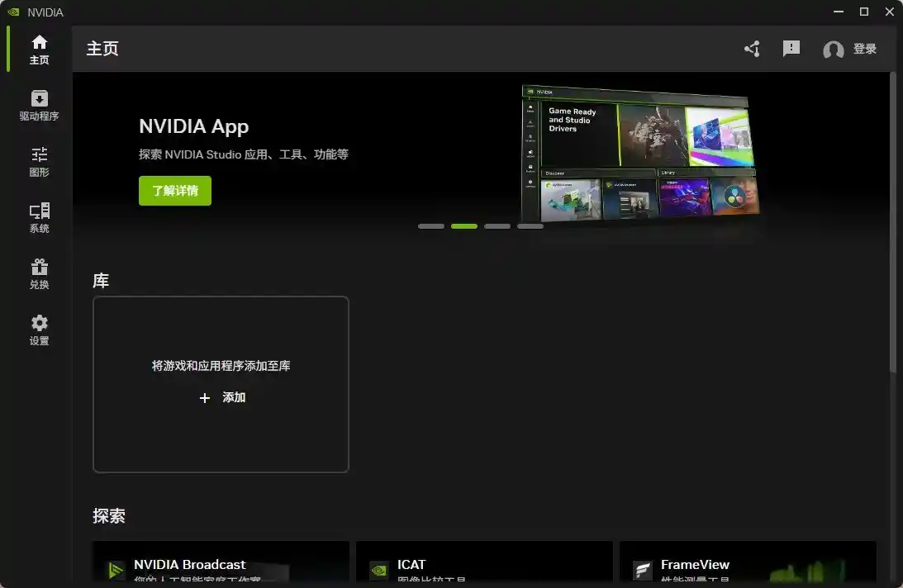Go to the 图形 graphics settings
This screenshot has height=588, width=903.
point(39,162)
